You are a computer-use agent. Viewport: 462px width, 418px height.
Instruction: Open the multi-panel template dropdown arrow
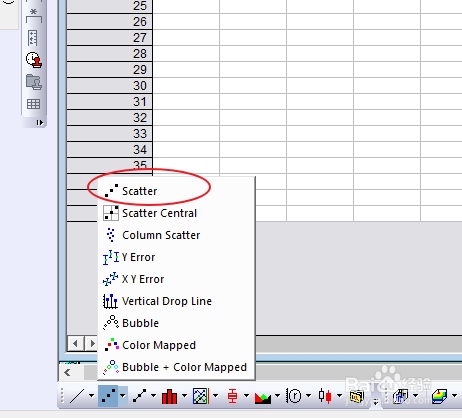pos(215,396)
